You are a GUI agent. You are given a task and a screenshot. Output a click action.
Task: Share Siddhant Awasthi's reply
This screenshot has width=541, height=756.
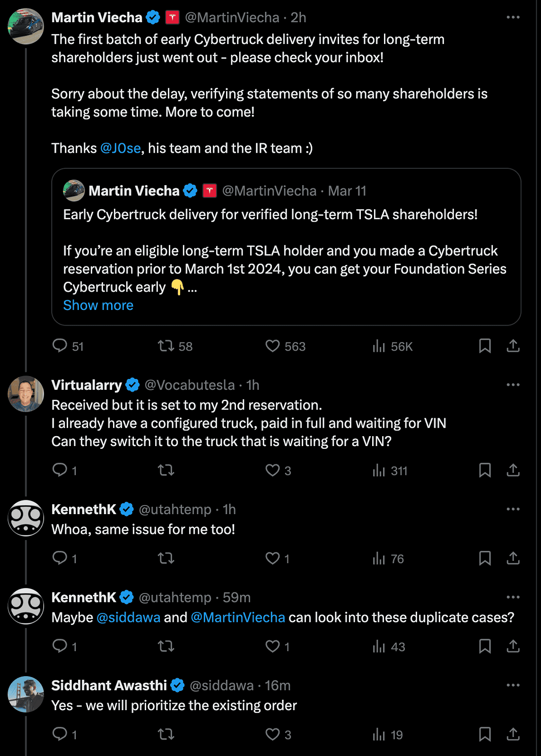point(513,734)
